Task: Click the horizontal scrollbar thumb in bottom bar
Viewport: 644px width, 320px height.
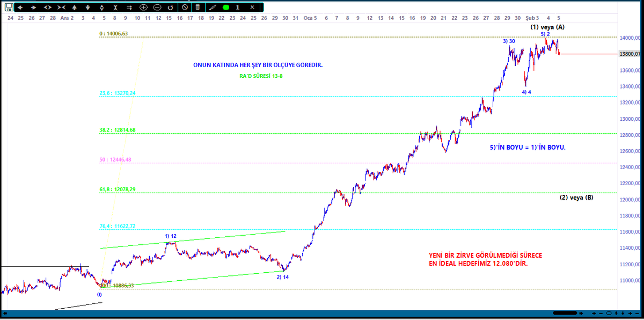Action: 565,313
